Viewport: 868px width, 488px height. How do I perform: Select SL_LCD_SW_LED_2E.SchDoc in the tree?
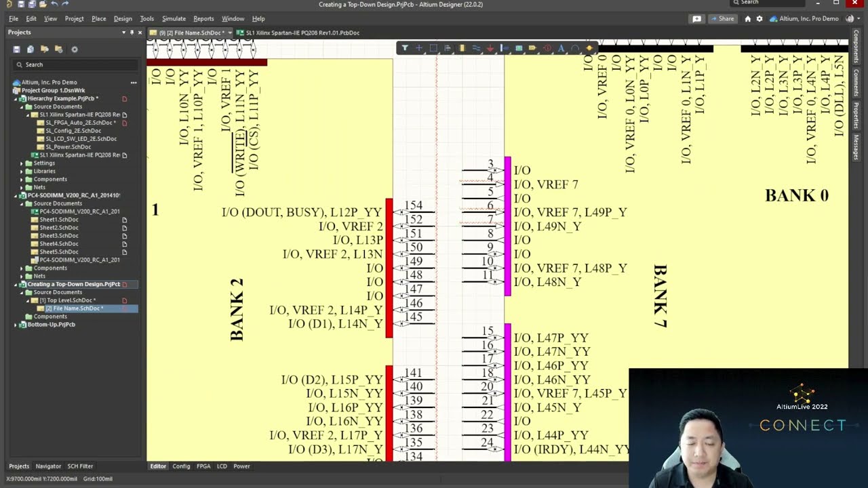coord(81,139)
